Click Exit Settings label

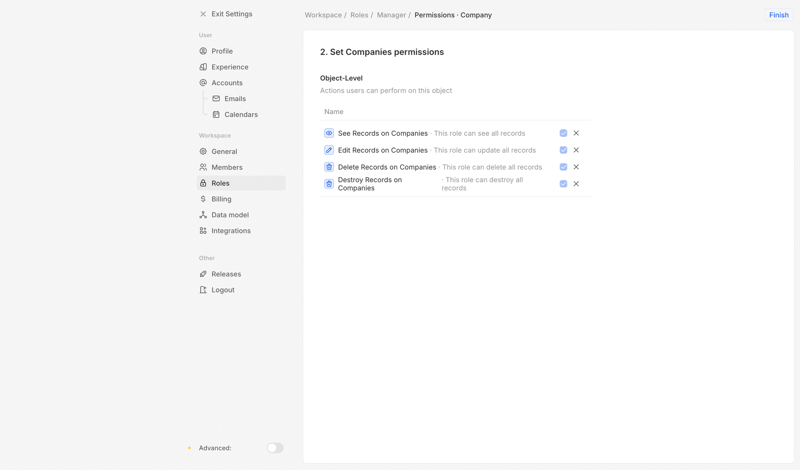232,14
